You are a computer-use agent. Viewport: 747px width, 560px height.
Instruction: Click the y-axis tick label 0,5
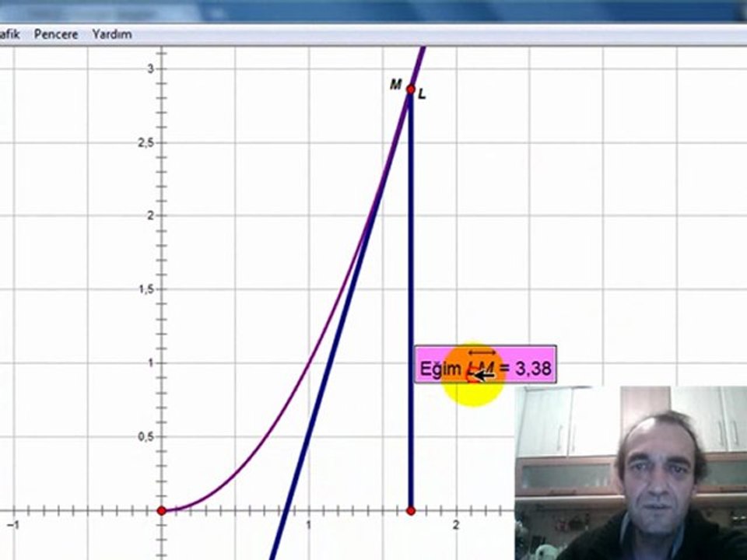146,436
